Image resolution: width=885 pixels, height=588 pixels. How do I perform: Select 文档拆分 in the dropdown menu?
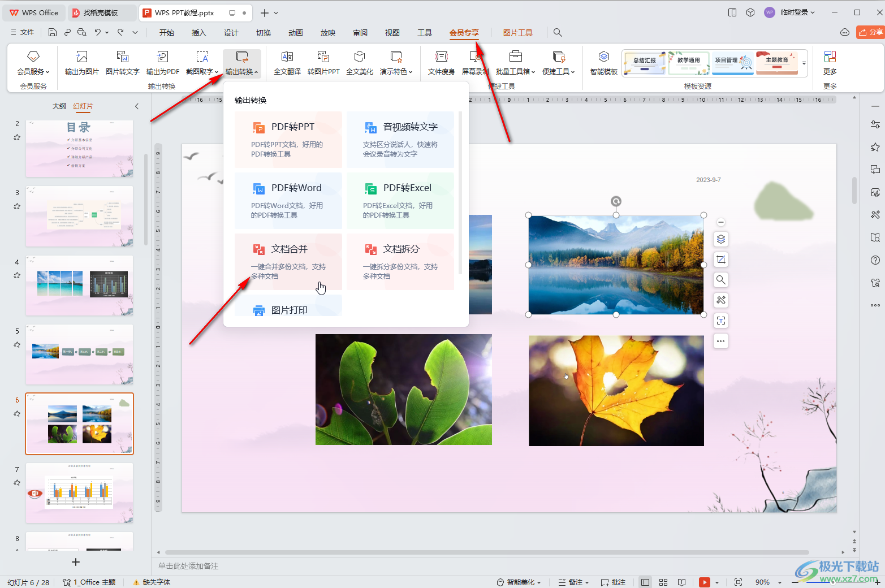point(400,262)
